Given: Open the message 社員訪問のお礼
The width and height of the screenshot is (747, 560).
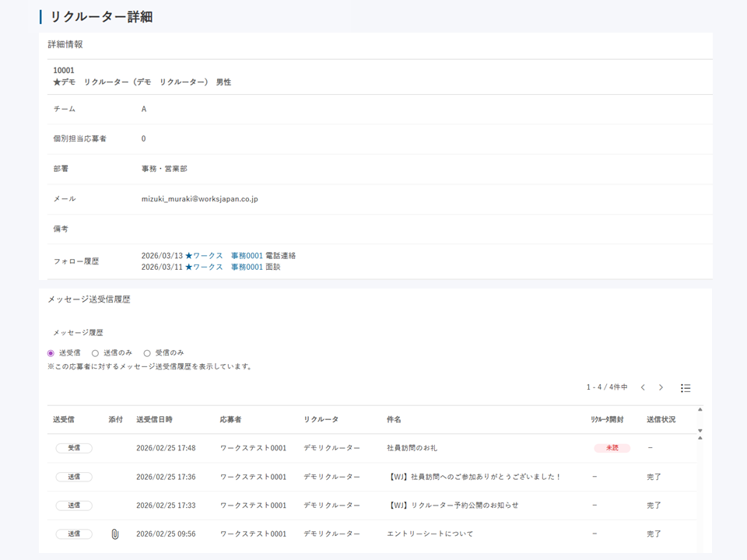Looking at the screenshot, I should pos(411,448).
